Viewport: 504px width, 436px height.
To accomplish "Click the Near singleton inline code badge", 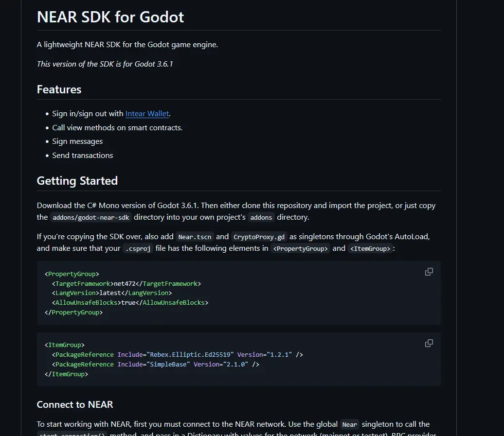I will [349, 424].
